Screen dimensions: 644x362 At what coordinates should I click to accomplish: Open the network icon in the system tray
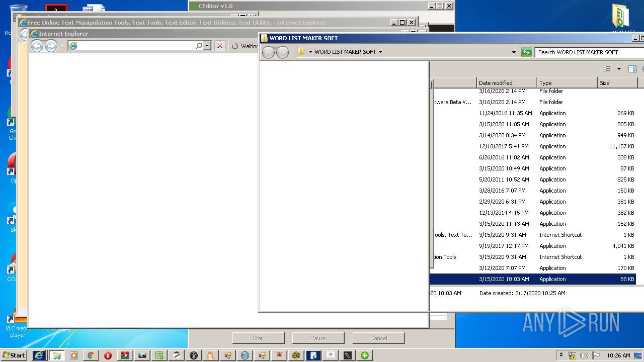(572, 355)
